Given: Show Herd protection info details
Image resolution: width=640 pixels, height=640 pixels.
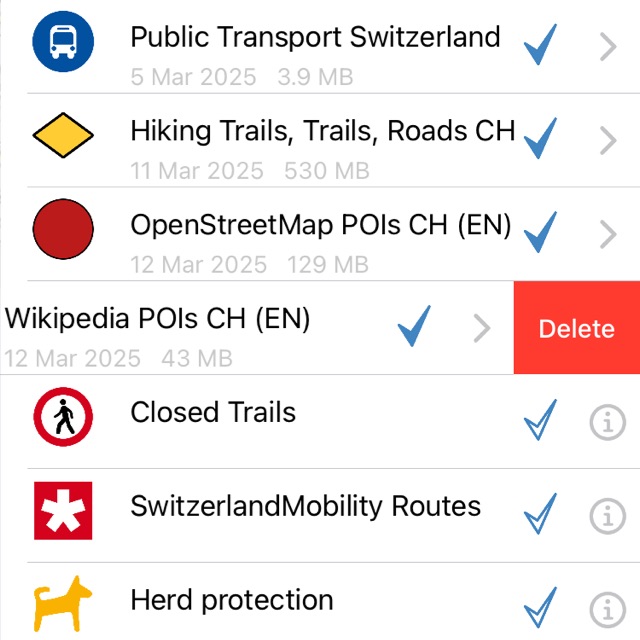Looking at the screenshot, I should [607, 608].
